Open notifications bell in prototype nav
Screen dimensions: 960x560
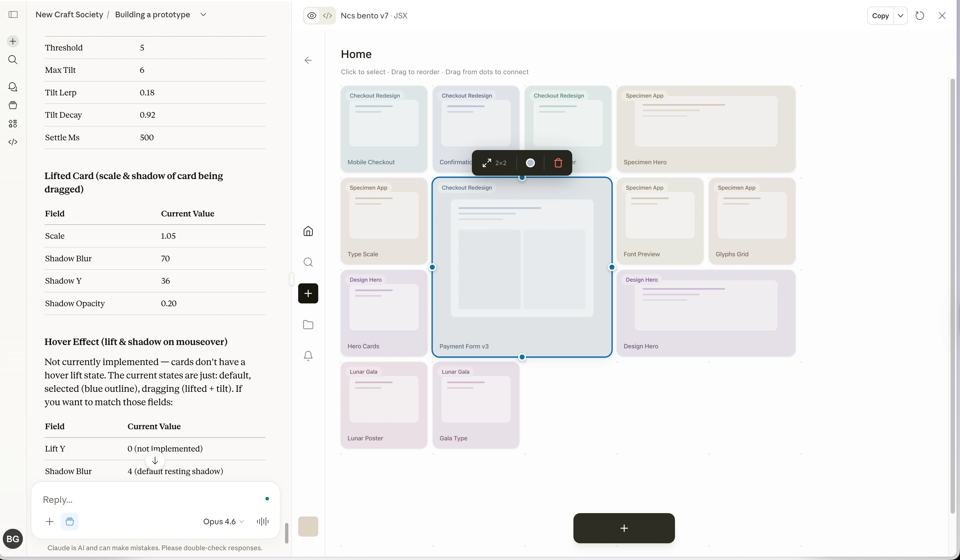[x=308, y=356]
